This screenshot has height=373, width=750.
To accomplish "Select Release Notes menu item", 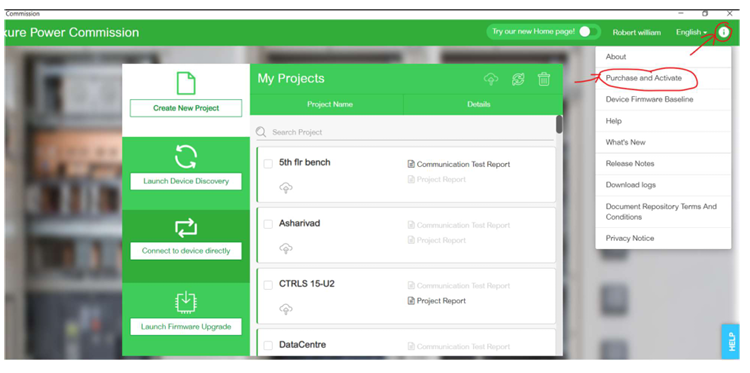I will (x=663, y=164).
